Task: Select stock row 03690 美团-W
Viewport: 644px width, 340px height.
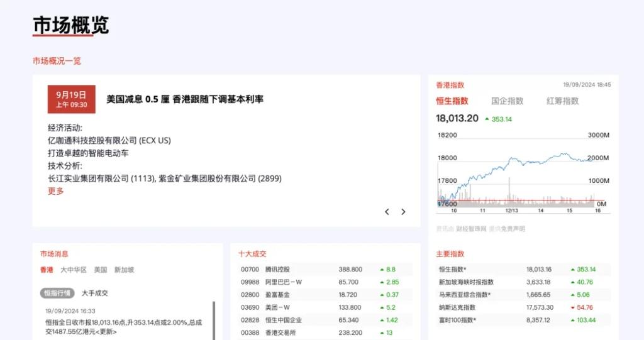Action: pyautogui.click(x=325, y=307)
